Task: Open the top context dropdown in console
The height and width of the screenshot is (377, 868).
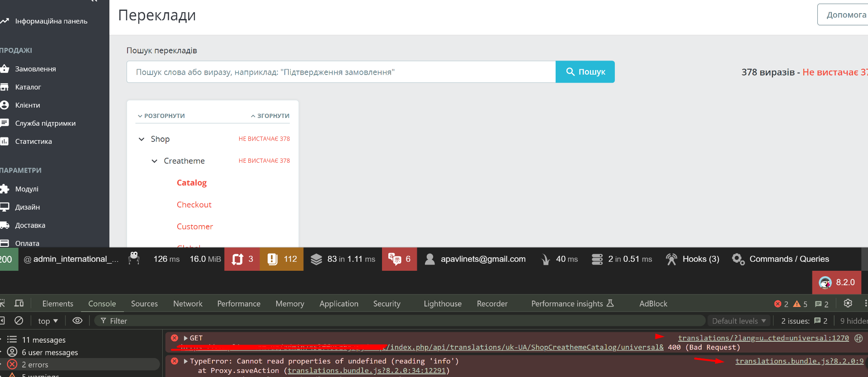Action: (x=48, y=321)
